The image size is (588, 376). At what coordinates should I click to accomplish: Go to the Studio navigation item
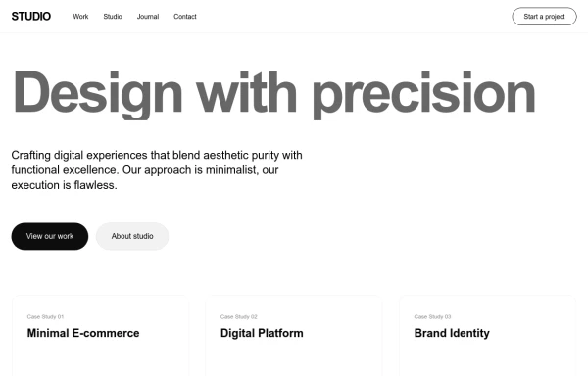113,17
